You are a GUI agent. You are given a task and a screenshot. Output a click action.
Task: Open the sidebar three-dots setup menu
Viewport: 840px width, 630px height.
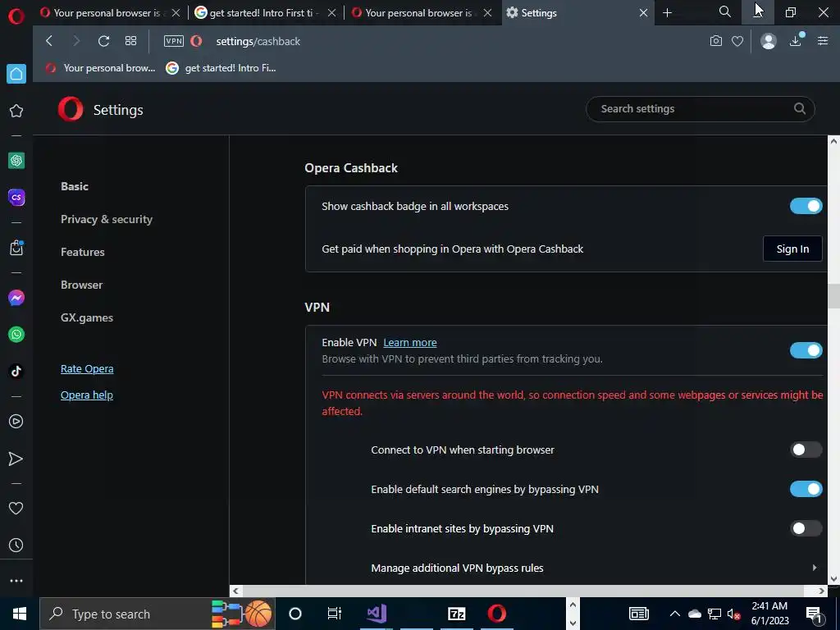(16, 581)
